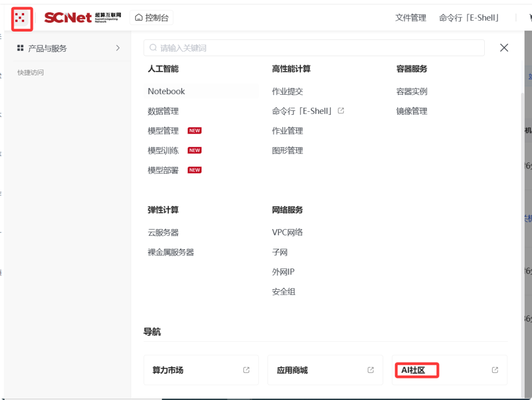Viewport: 532px width, 400px height.
Task: Open 容器实例 under 容器服务
Action: pos(411,91)
